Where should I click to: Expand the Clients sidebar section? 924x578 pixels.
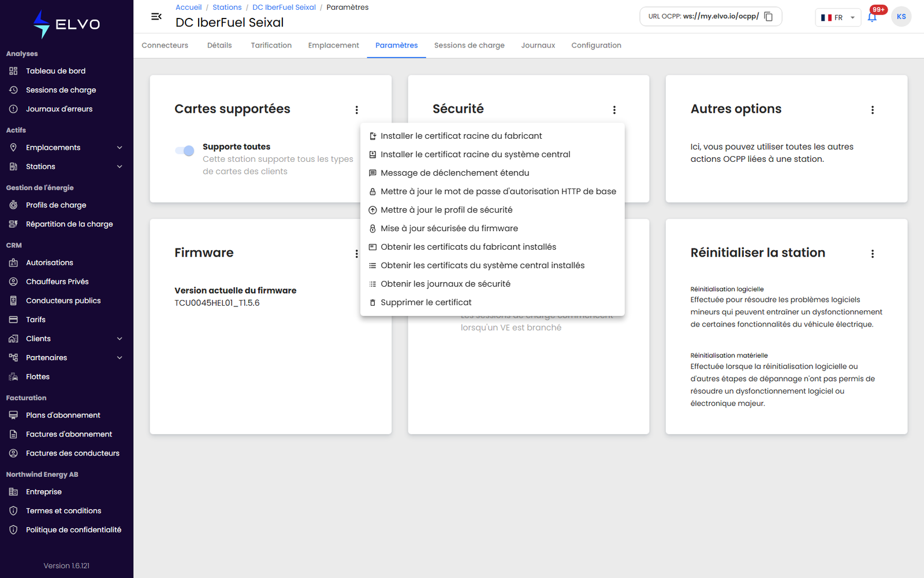click(x=120, y=339)
